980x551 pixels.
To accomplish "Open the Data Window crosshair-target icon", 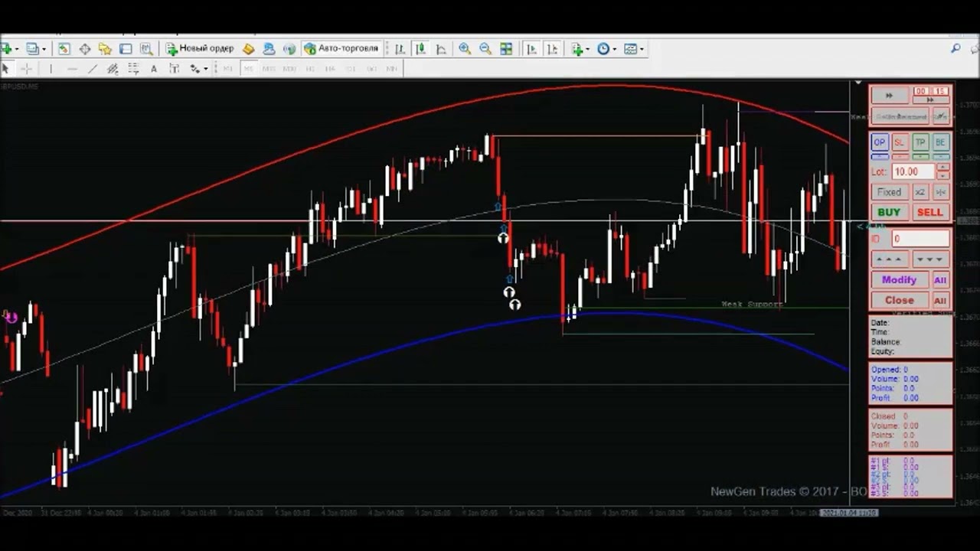I will [x=84, y=49].
